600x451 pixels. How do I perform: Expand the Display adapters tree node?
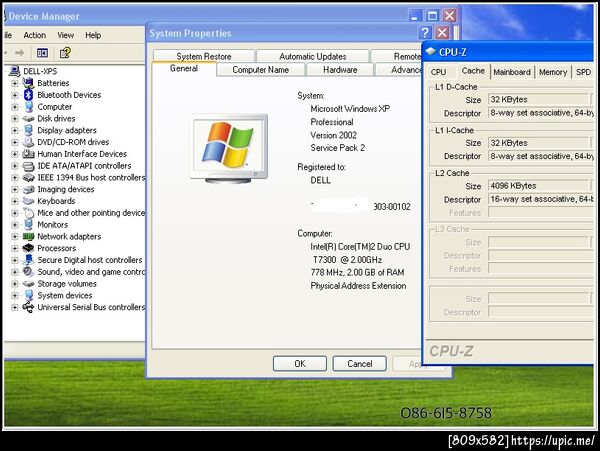coord(15,130)
